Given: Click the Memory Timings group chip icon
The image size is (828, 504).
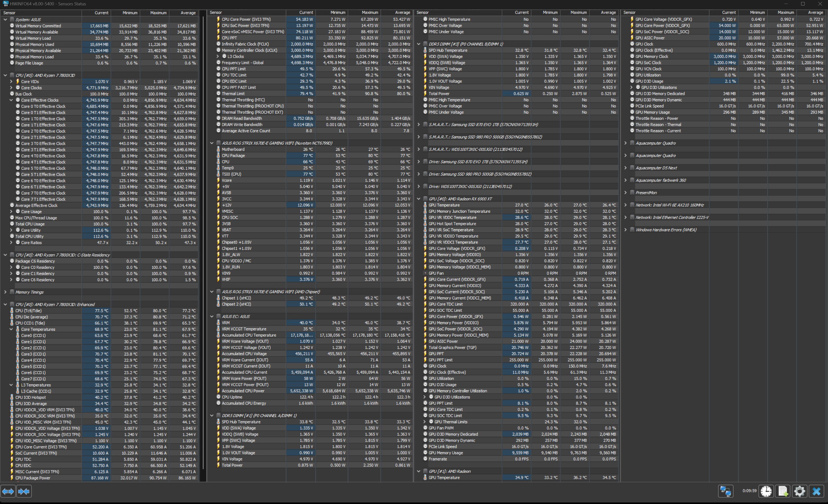Looking at the screenshot, I should click(x=12, y=292).
